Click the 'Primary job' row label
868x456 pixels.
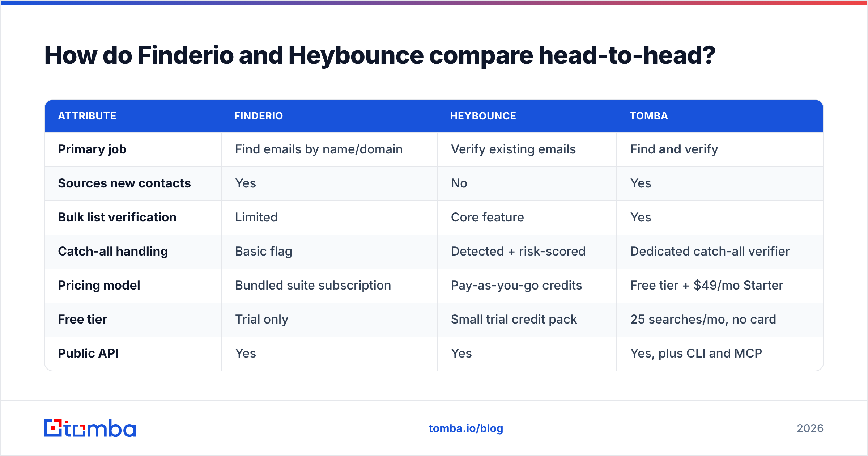point(92,149)
